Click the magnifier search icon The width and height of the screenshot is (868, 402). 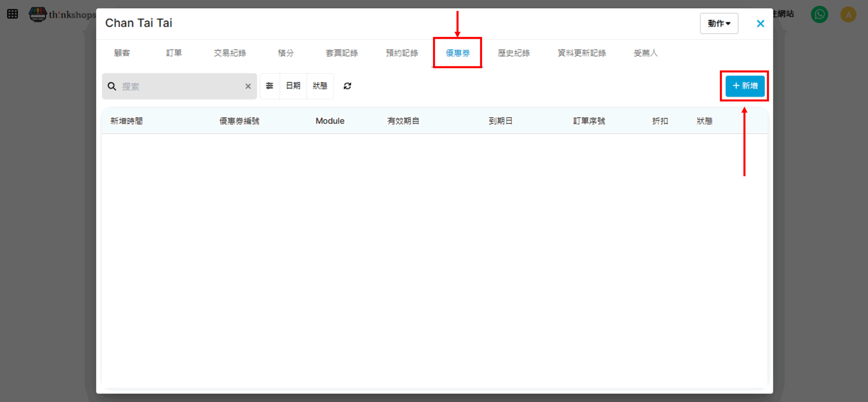click(x=112, y=86)
